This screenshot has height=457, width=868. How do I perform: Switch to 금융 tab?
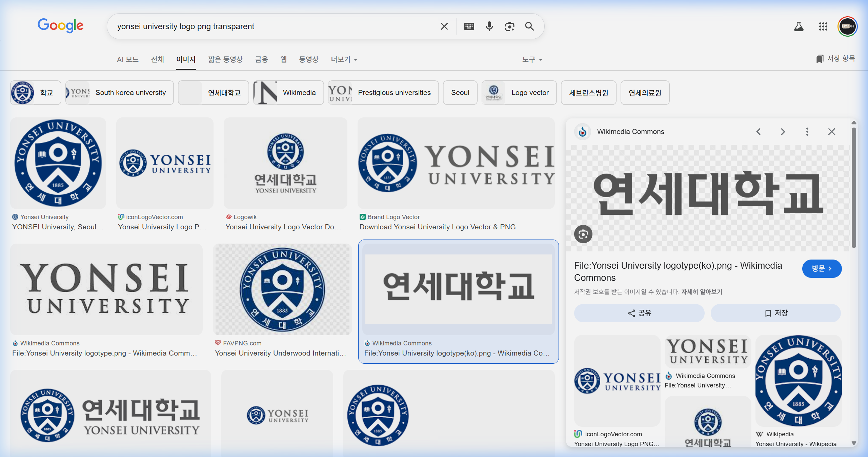(x=261, y=59)
